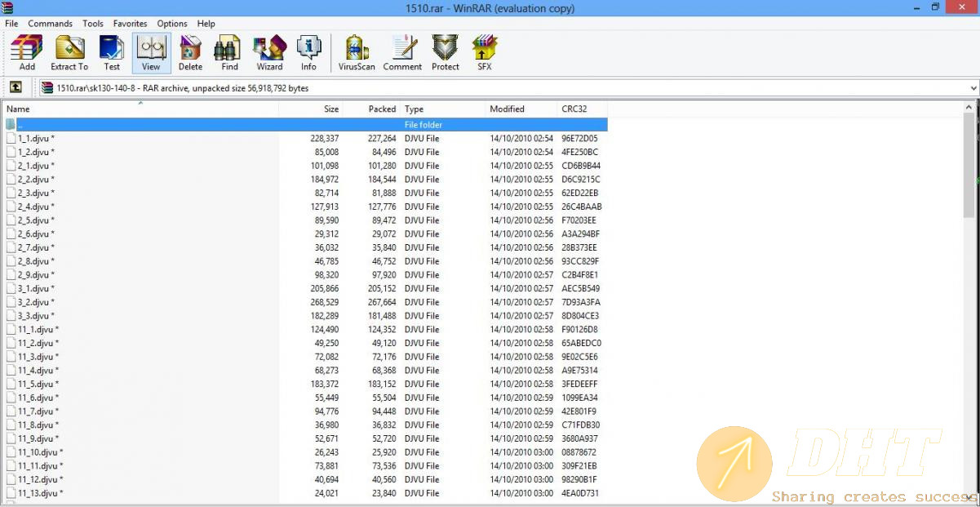The width and height of the screenshot is (980, 507).
Task: Sort by the Name column header
Action: coord(140,109)
